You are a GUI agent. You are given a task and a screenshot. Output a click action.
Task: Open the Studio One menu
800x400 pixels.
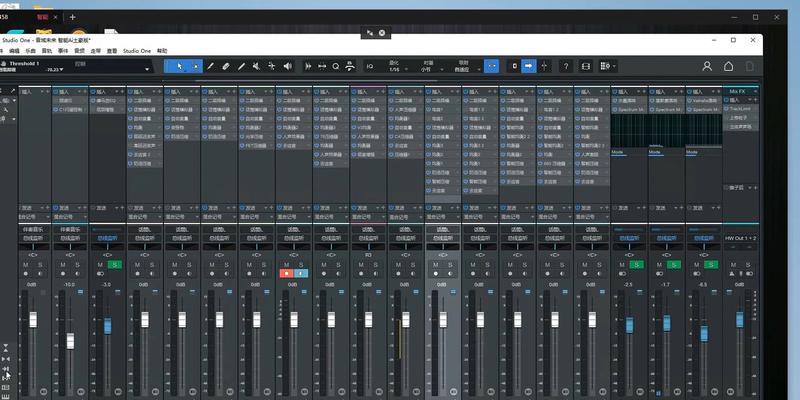tap(137, 51)
